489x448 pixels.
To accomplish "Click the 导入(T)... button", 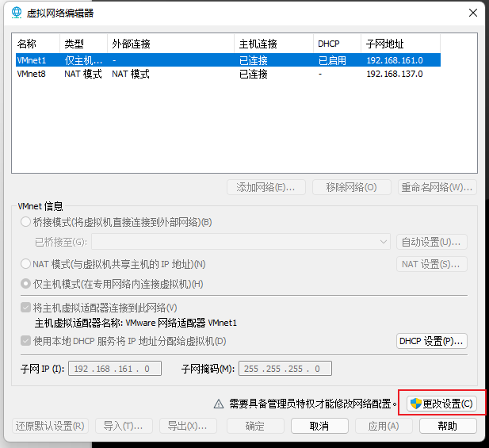I will pos(124,426).
